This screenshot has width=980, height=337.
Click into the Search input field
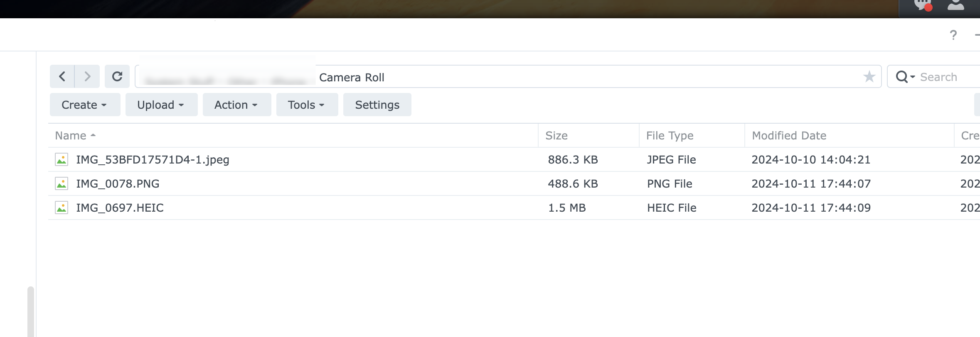coord(948,77)
